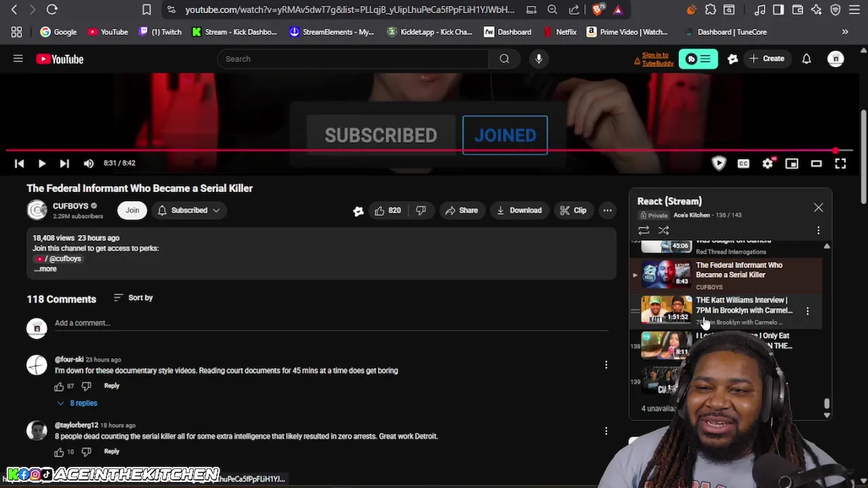This screenshot has height=488, width=868.
Task: Open Ace's Kitchen playlist owner link
Action: coord(691,215)
